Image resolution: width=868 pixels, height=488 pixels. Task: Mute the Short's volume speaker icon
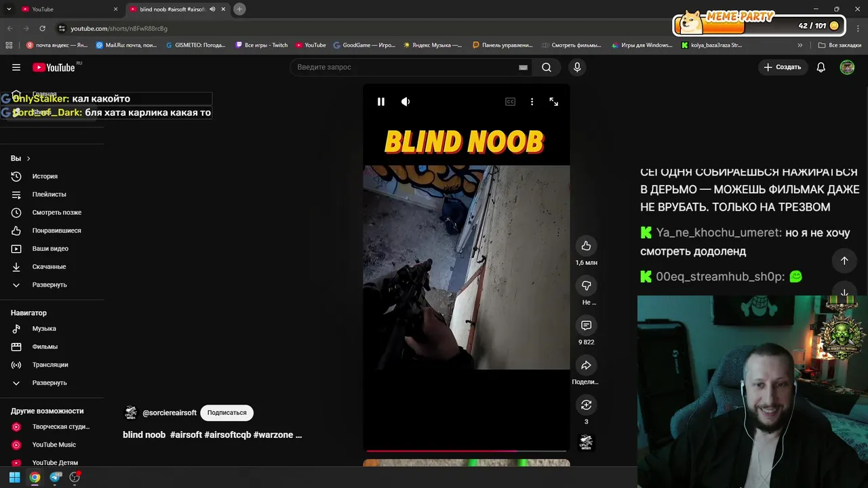tap(406, 102)
